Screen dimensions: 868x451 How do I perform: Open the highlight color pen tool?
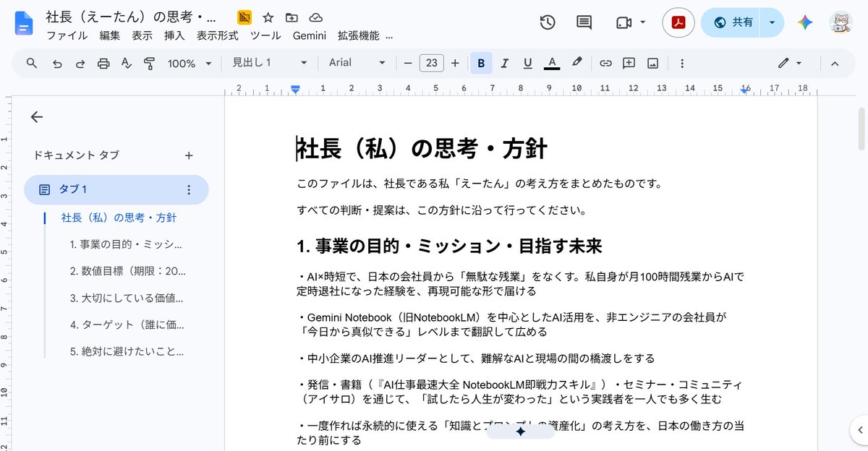point(576,63)
